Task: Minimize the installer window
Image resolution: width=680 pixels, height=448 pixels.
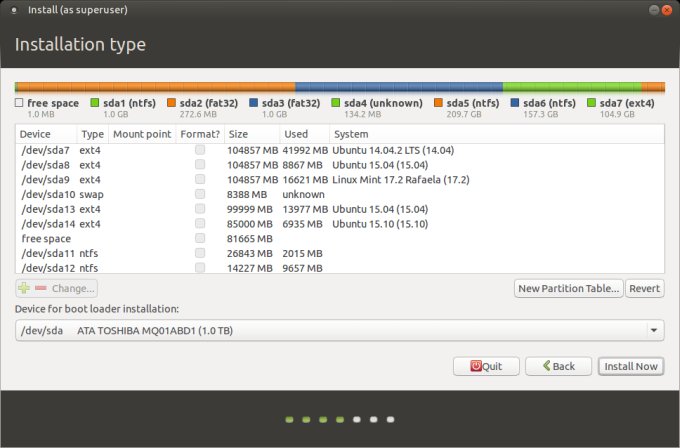Action: pyautogui.click(x=654, y=10)
